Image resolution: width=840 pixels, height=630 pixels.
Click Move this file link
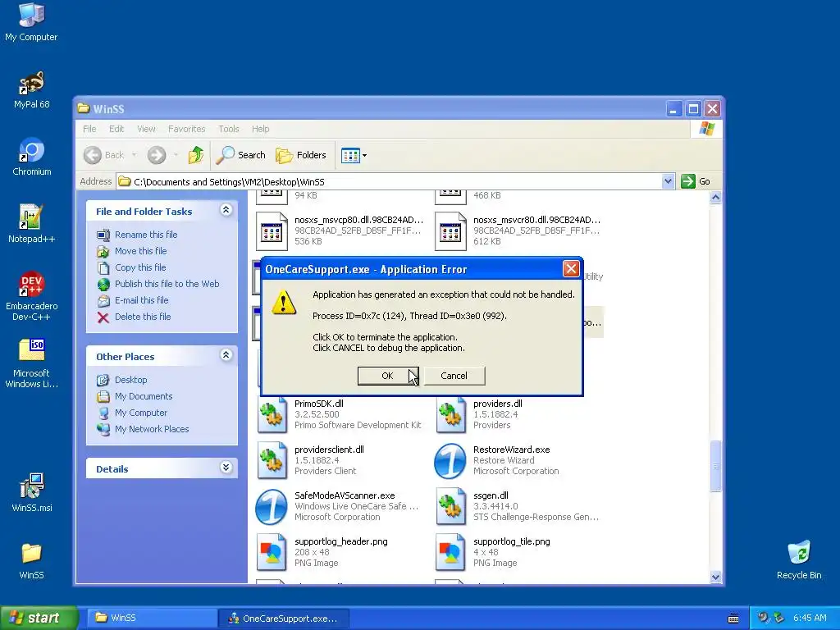pyautogui.click(x=140, y=251)
